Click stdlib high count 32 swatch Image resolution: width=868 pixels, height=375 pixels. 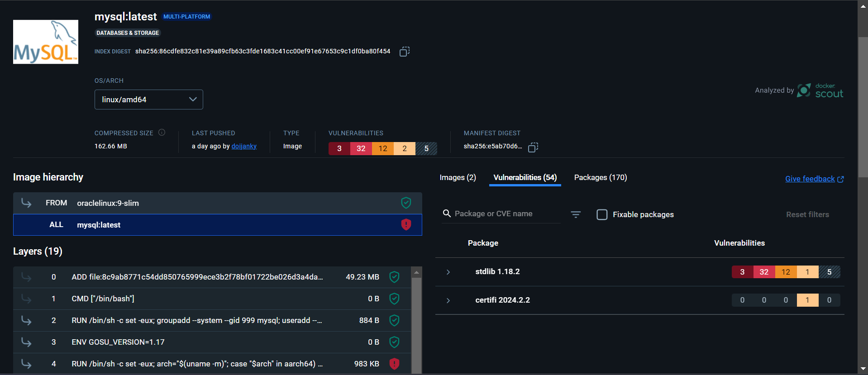pos(764,272)
